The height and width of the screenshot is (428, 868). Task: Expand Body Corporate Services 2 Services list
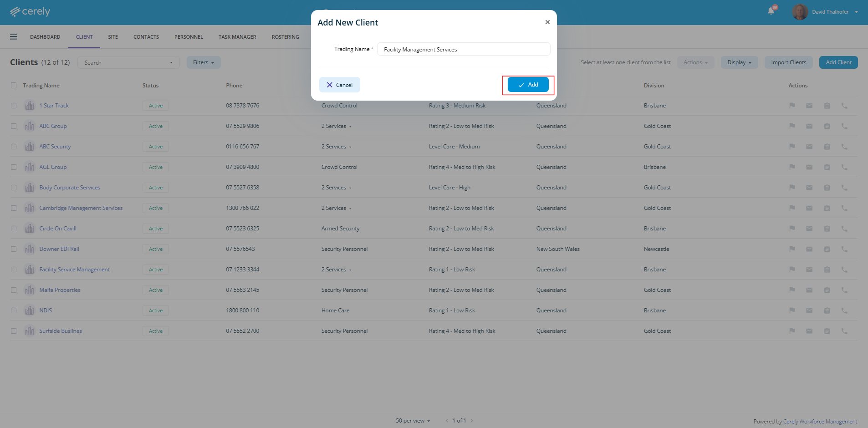point(336,188)
